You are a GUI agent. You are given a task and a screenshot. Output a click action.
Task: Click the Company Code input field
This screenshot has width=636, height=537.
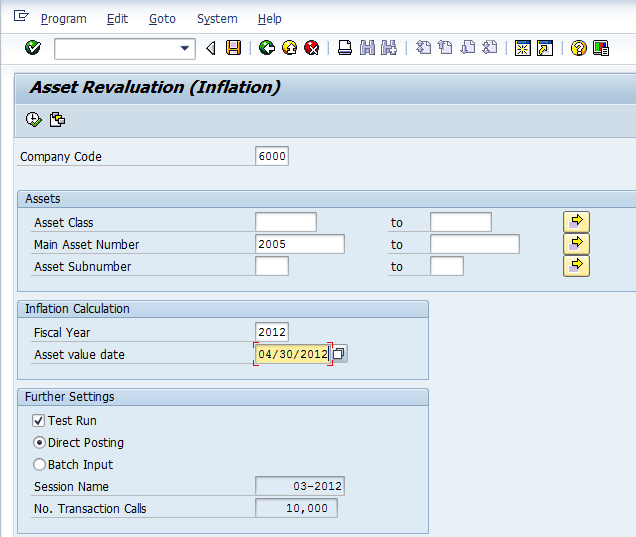272,156
